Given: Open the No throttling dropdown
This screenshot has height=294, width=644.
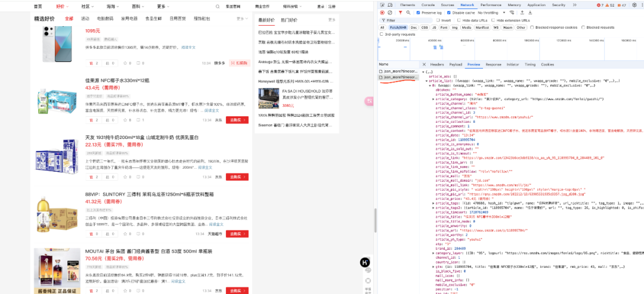Looking at the screenshot, I should 492,13.
